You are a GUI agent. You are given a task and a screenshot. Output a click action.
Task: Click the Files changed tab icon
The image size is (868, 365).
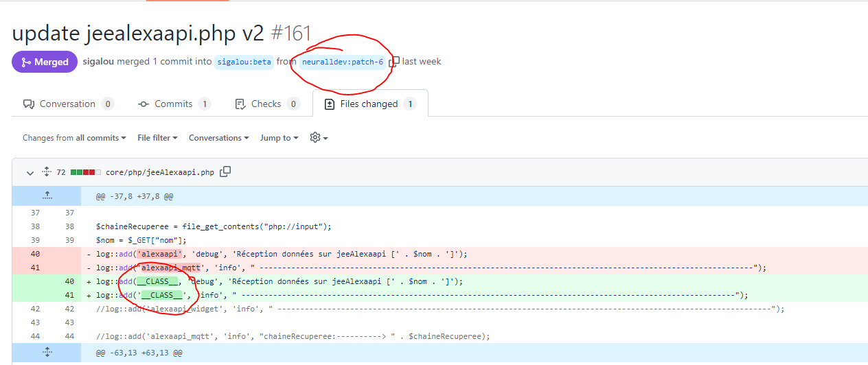pos(330,104)
